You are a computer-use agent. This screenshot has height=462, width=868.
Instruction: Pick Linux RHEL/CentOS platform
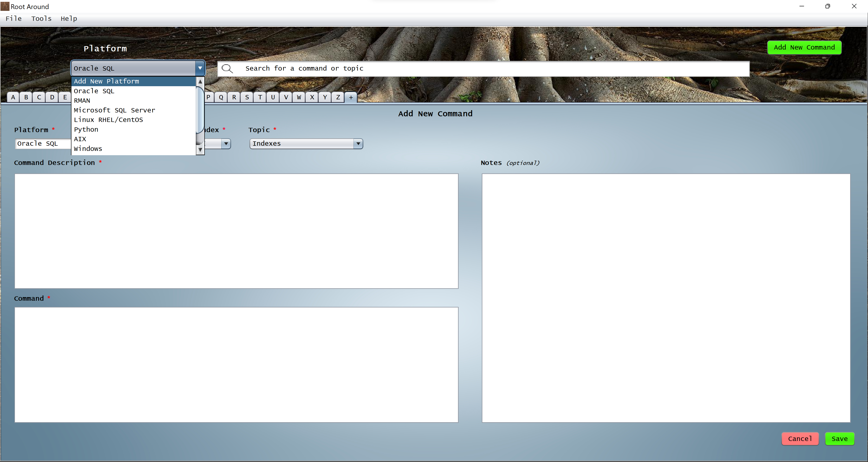[x=108, y=120]
